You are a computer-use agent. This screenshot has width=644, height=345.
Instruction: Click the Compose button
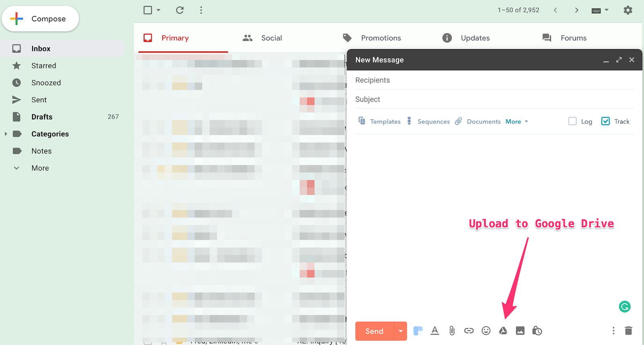(x=40, y=19)
